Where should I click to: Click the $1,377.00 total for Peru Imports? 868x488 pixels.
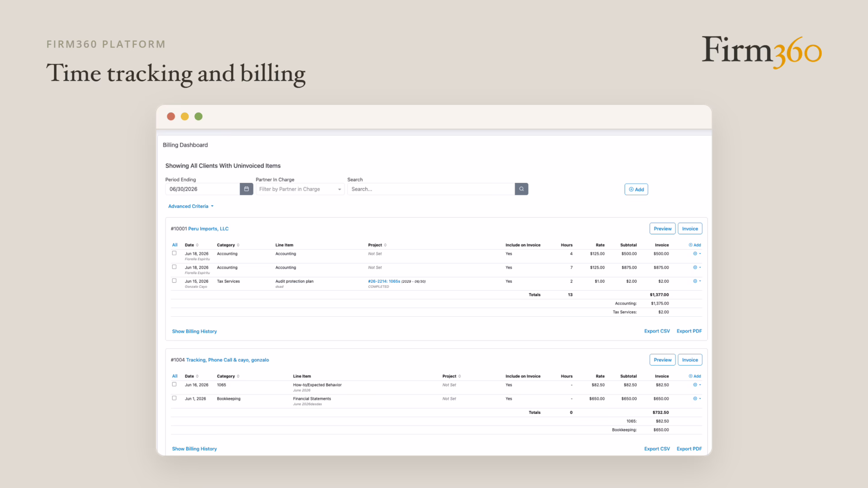659,295
